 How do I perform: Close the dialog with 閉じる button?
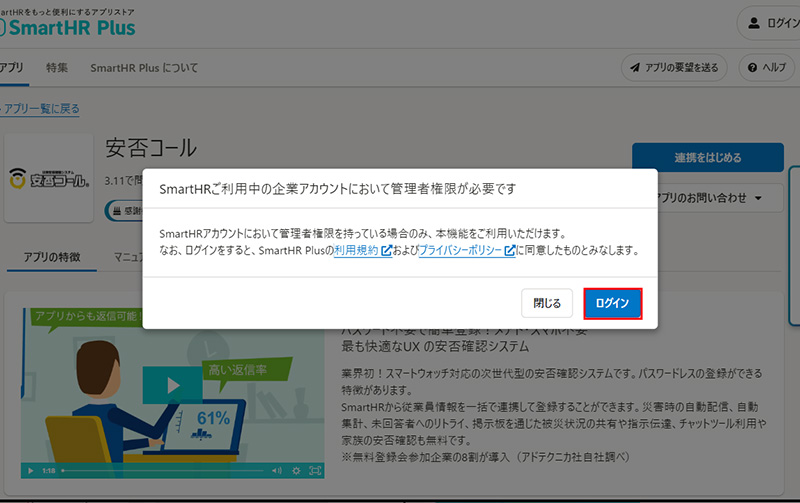547,304
